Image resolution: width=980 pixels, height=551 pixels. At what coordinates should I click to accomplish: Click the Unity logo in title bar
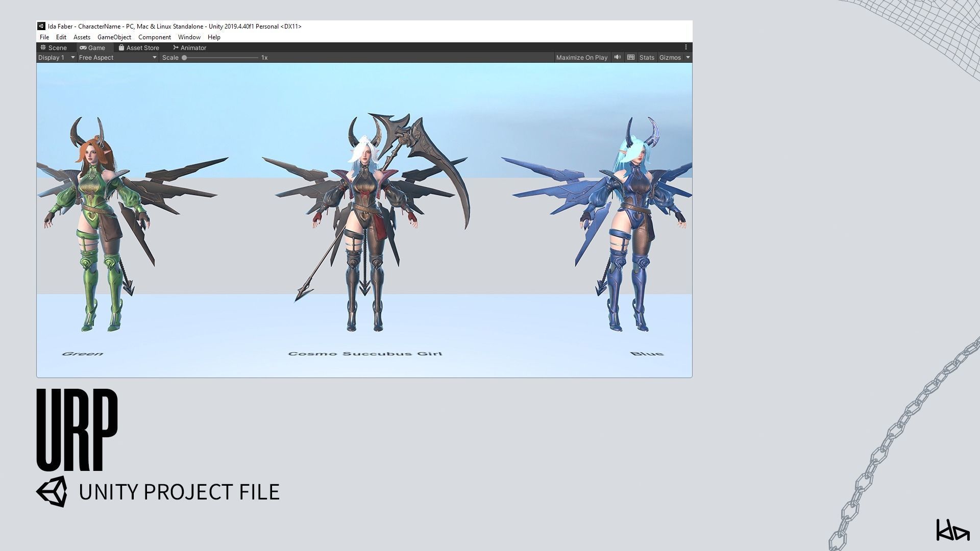[41, 26]
